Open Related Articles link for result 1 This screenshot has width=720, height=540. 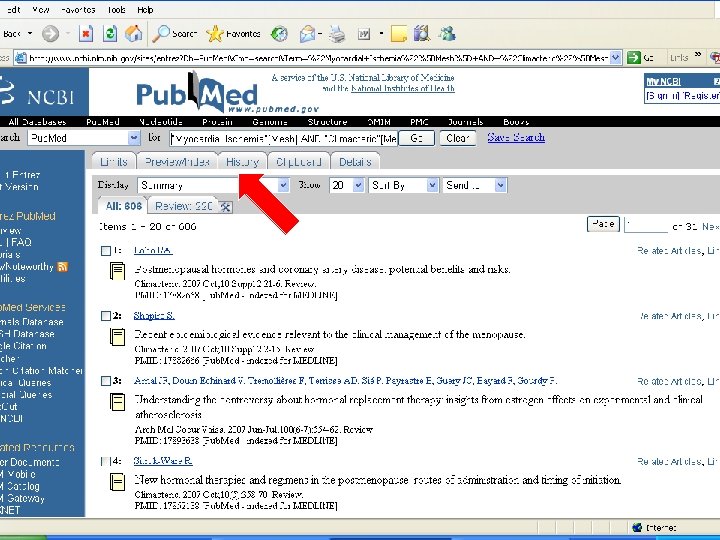pyautogui.click(x=669, y=251)
